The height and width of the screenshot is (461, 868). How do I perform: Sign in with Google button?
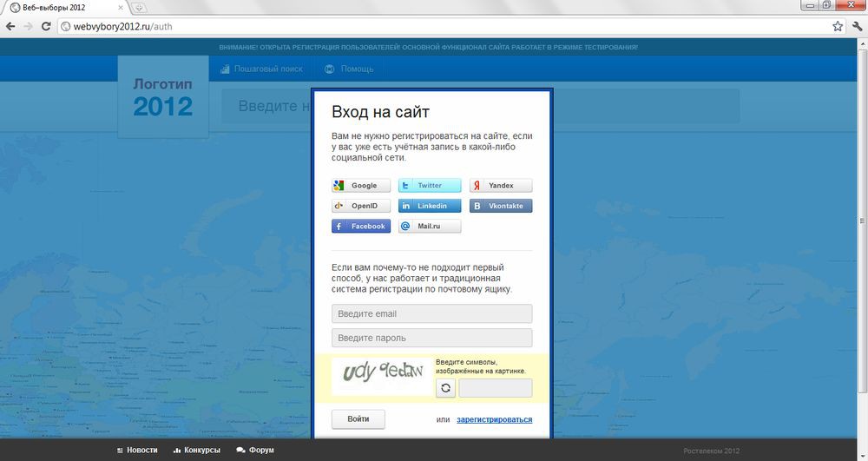(x=361, y=186)
